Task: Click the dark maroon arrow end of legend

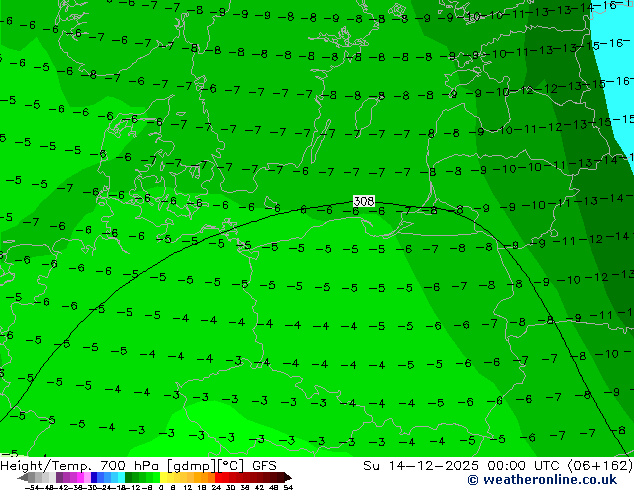Action: (288, 478)
